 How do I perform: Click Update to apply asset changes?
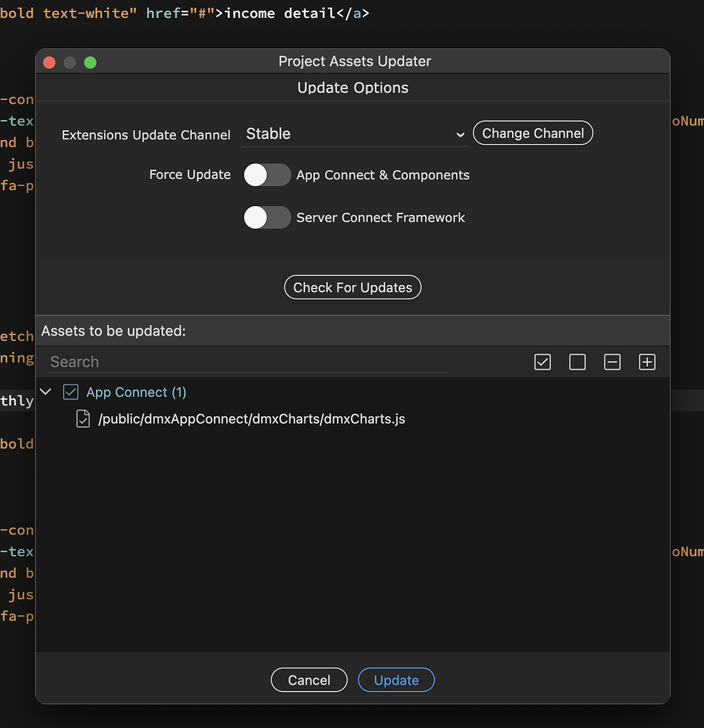[x=395, y=680]
